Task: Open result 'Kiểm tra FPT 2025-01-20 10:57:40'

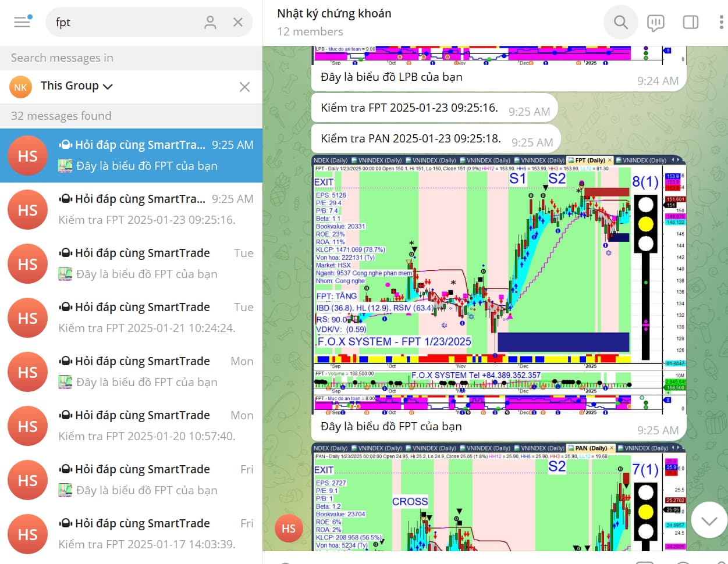Action: coord(131,426)
